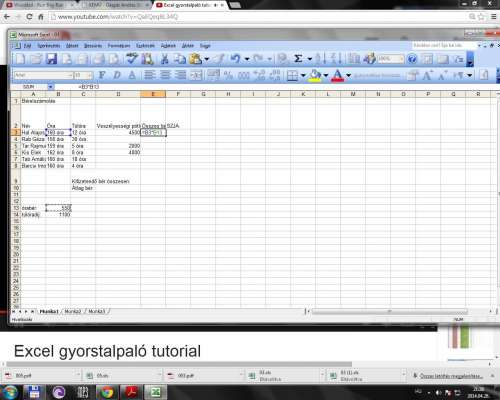Click the Paste clipboard icon
The height and width of the screenshot is (400, 500).
(195, 59)
